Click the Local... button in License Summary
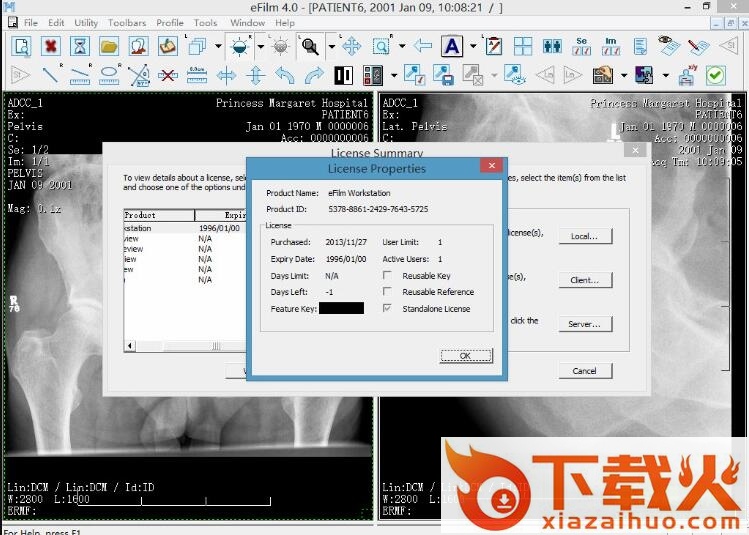This screenshot has height=535, width=749. [x=585, y=236]
